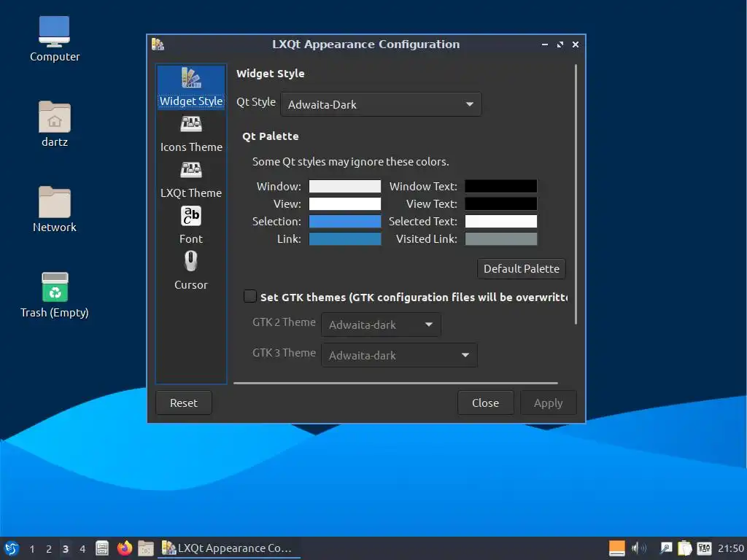Enable the Set GTK themes checkbox

click(250, 297)
